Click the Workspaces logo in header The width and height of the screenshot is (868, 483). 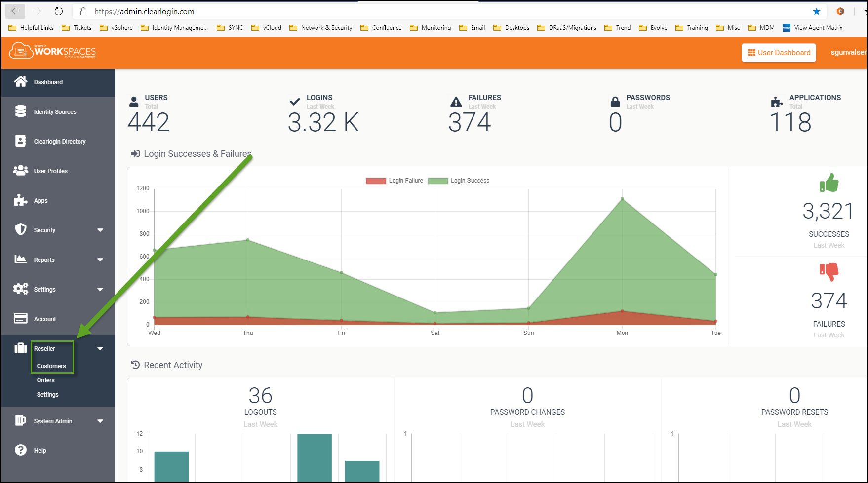pos(53,51)
